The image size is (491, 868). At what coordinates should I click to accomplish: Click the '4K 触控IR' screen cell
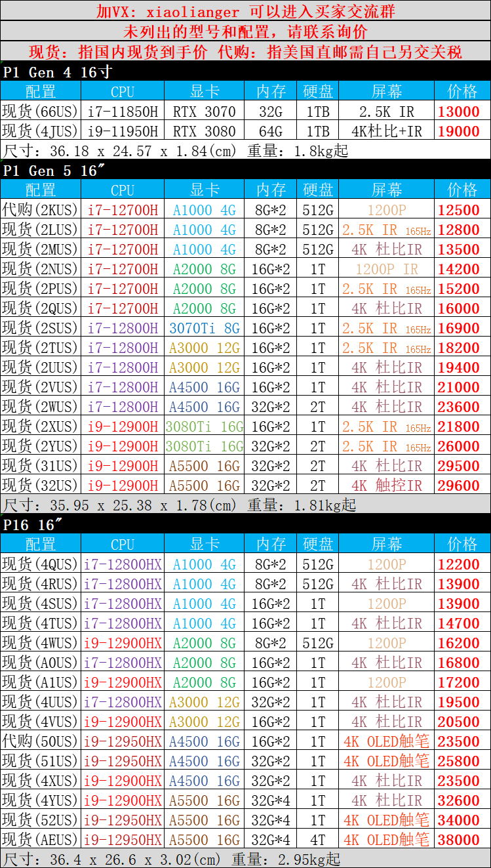click(387, 485)
